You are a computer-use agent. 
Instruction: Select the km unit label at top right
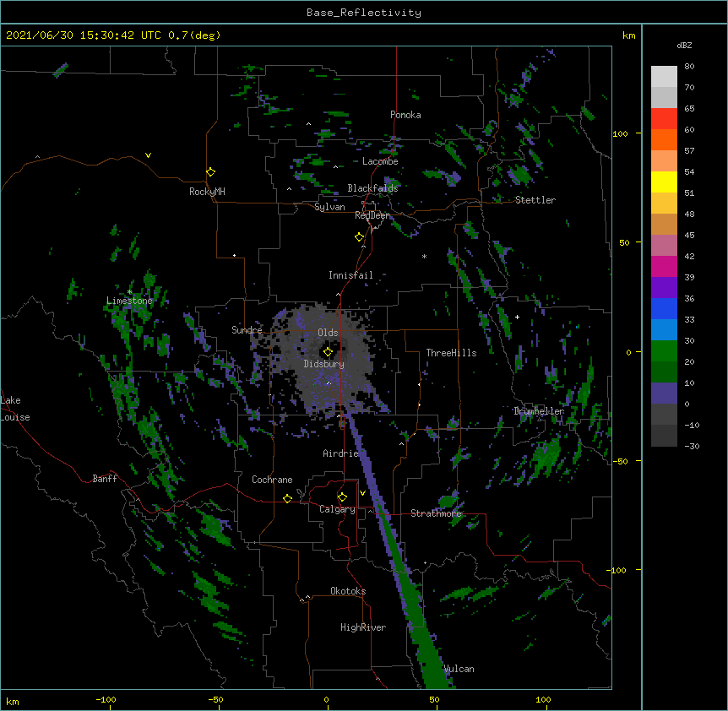[x=629, y=35]
